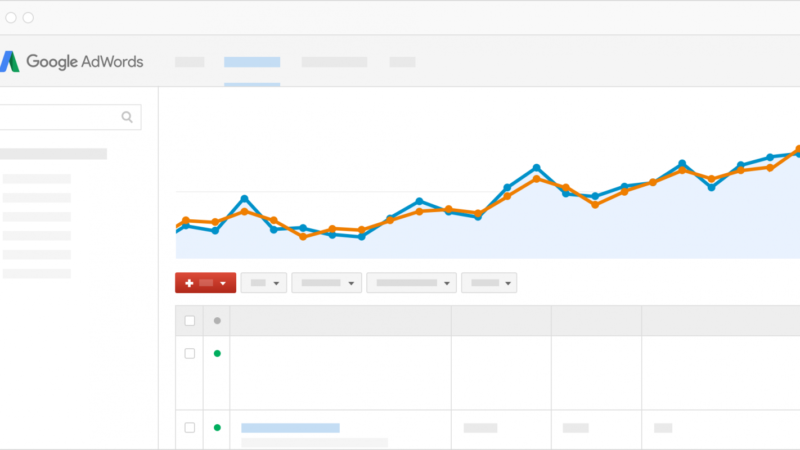Open the blue campaign link in second row
Viewport: 800px width, 450px height.
click(290, 427)
